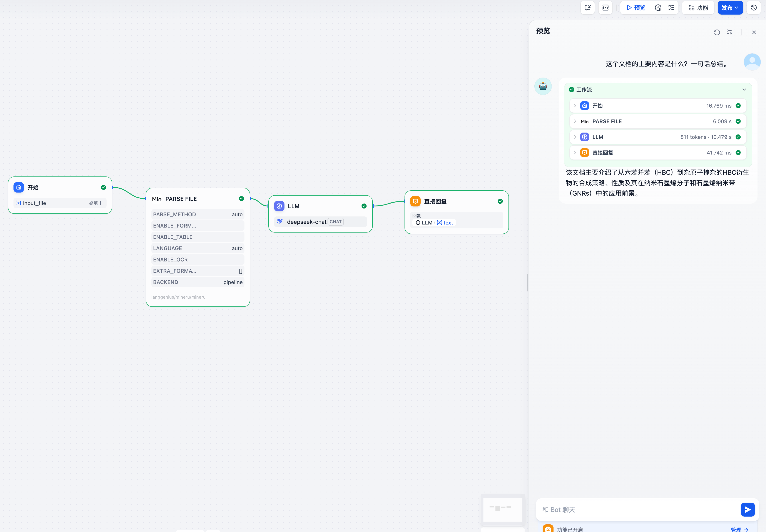Open the run history clock icon
The height and width of the screenshot is (532, 766).
point(658,8)
